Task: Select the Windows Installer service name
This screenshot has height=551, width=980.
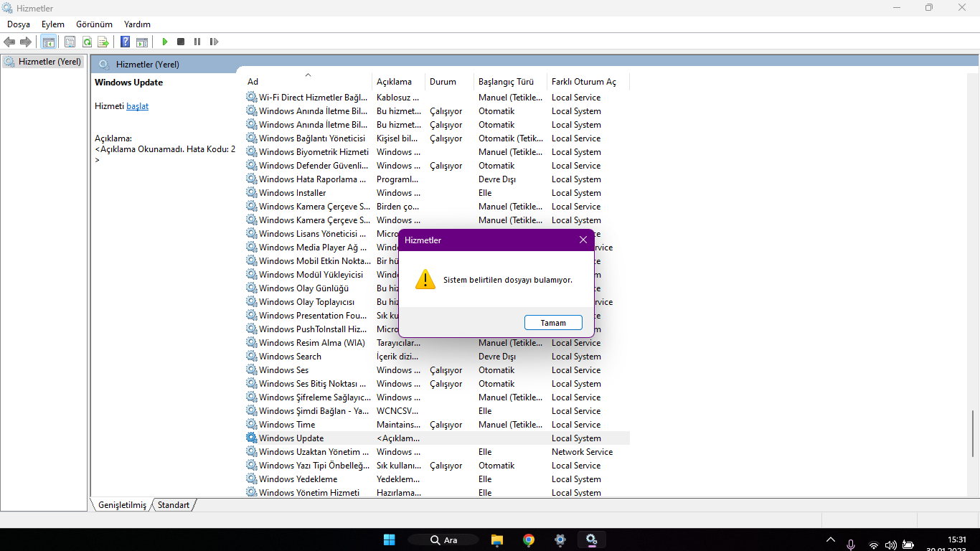Action: [x=292, y=192]
